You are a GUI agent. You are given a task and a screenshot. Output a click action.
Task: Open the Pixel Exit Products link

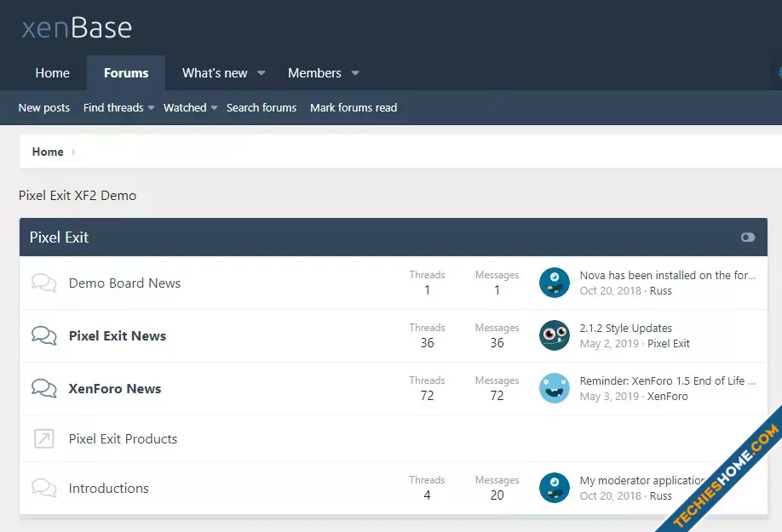point(123,439)
